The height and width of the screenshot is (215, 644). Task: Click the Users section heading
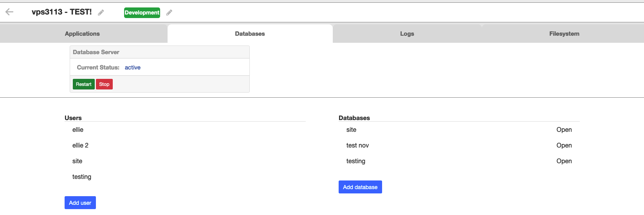click(x=73, y=118)
